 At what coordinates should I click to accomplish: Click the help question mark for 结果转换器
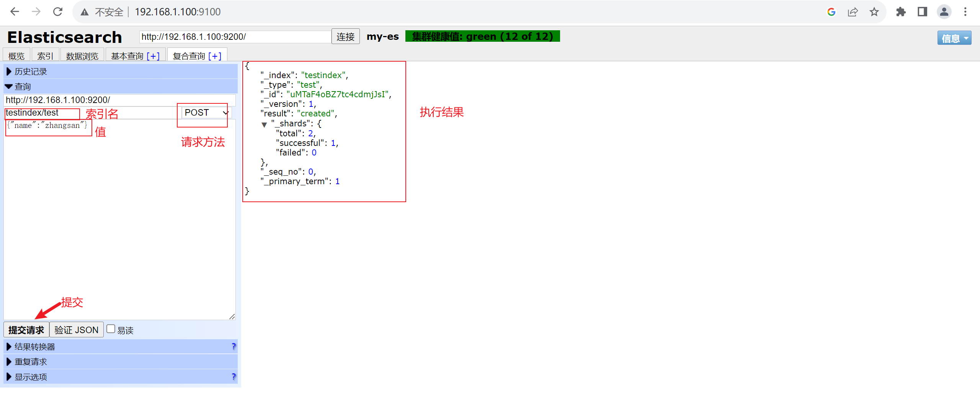(x=234, y=346)
